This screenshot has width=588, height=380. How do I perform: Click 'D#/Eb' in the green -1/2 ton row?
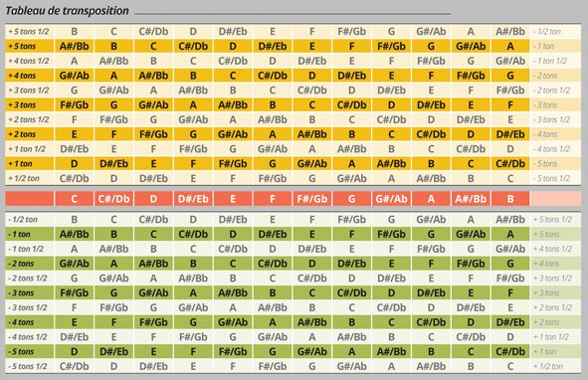coord(233,220)
